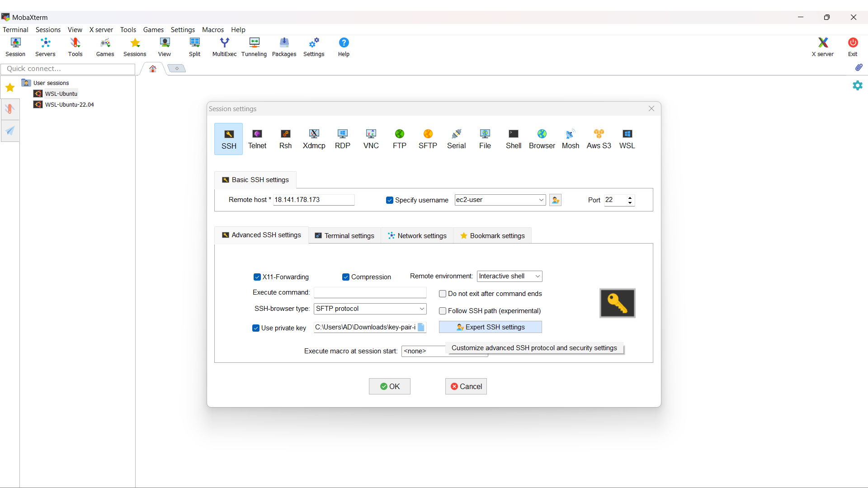
Task: Open Packages from the toolbar
Action: point(284,47)
